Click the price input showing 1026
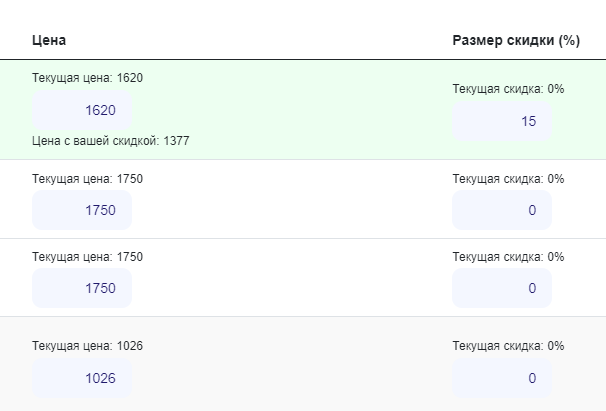606x411 pixels. point(82,378)
